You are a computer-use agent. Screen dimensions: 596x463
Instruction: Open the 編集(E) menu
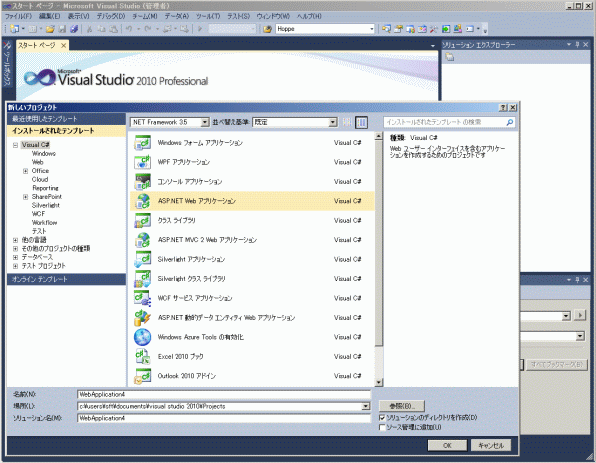coord(49,16)
